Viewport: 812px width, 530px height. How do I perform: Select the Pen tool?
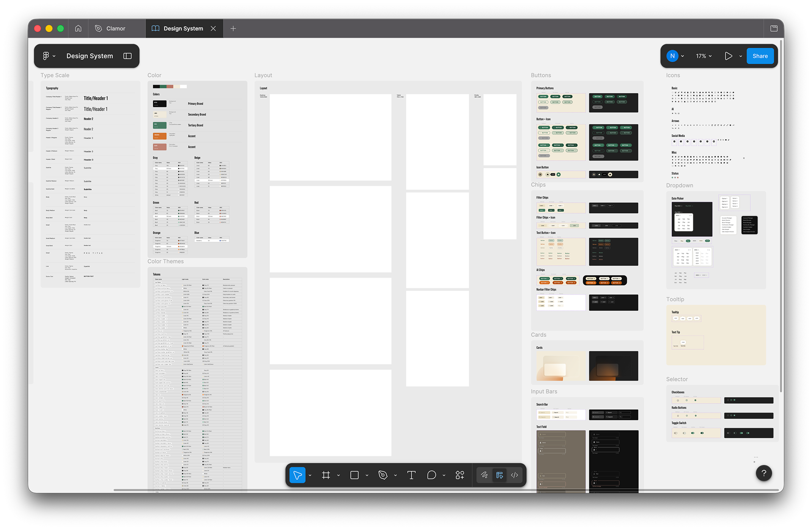pos(383,475)
